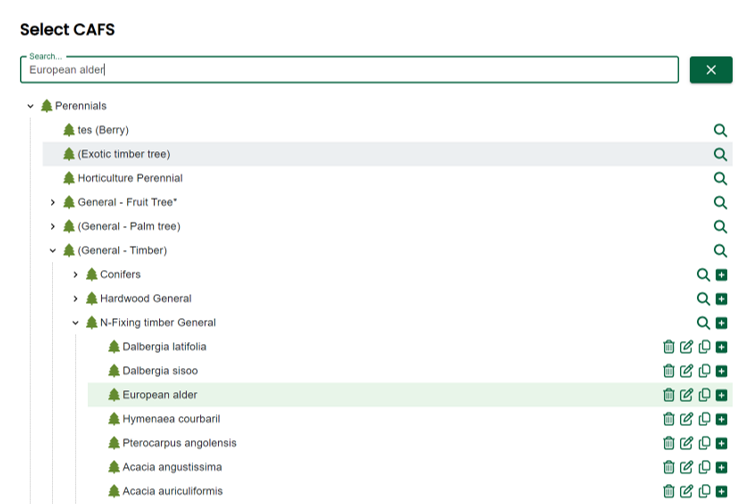Open magnifier for Hardwood General
754x504 pixels.
[703, 299]
